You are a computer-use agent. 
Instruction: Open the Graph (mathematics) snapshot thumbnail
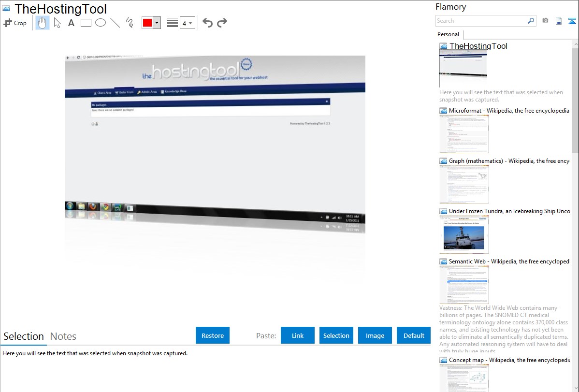pos(464,184)
